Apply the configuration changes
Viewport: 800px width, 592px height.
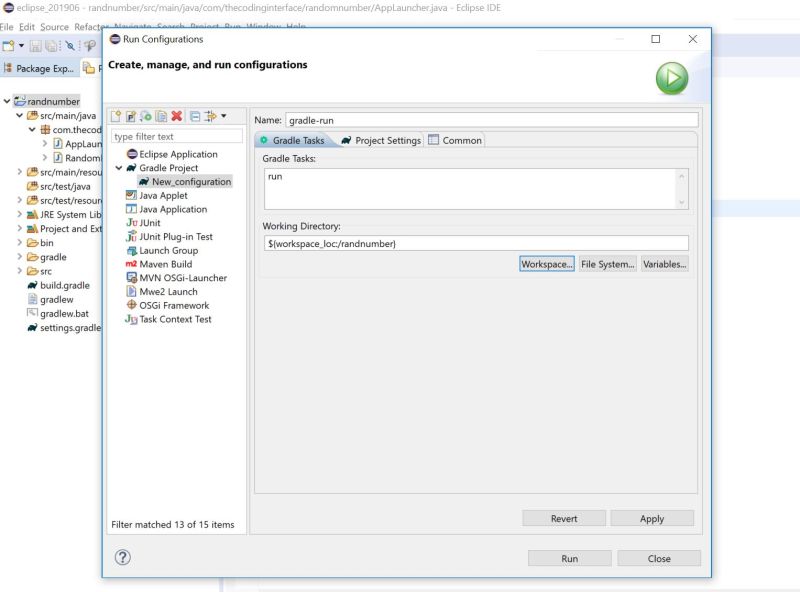(x=652, y=518)
